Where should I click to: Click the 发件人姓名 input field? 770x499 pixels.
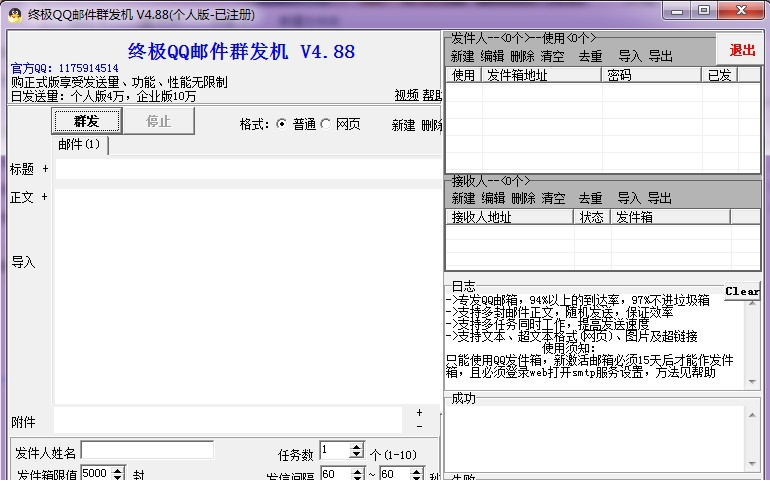coord(147,450)
